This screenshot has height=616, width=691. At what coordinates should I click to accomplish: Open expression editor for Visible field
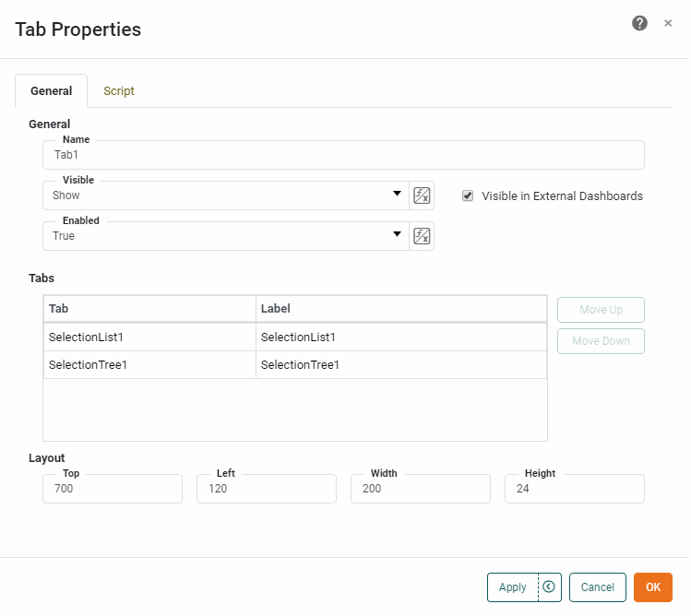point(422,195)
